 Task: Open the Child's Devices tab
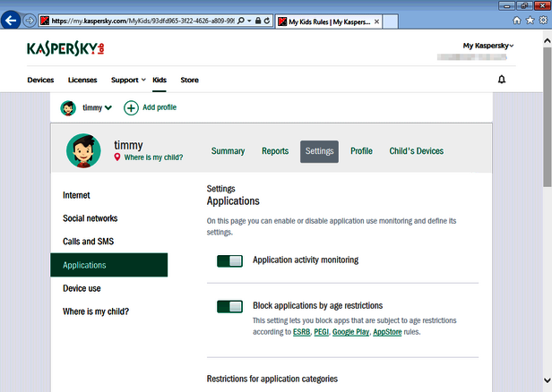click(x=416, y=151)
